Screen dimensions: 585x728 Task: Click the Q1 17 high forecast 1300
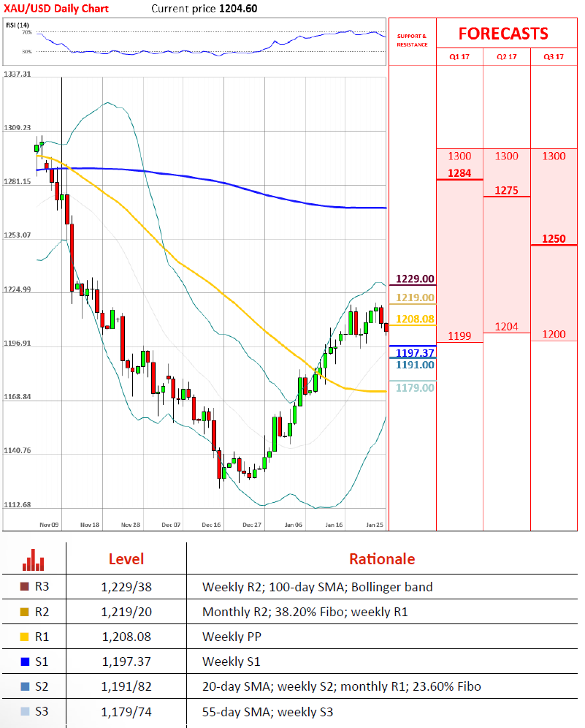click(x=459, y=156)
